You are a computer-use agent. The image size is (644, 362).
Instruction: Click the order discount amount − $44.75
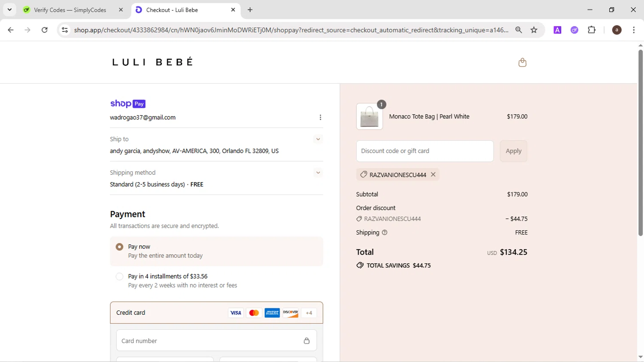(x=516, y=219)
